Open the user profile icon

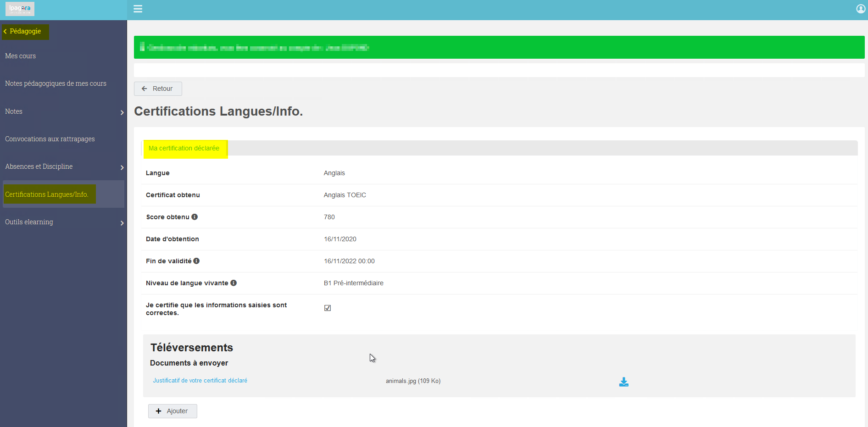861,9
